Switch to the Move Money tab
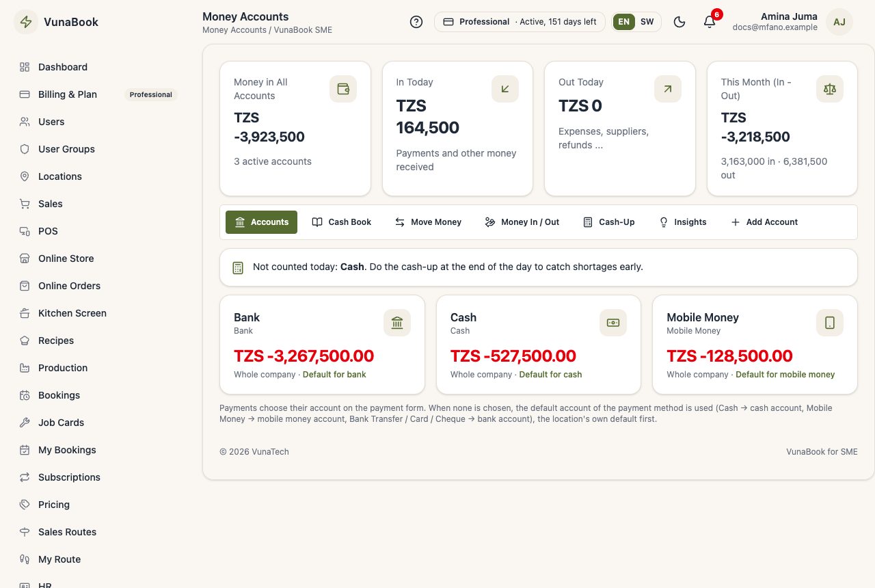 pyautogui.click(x=428, y=222)
